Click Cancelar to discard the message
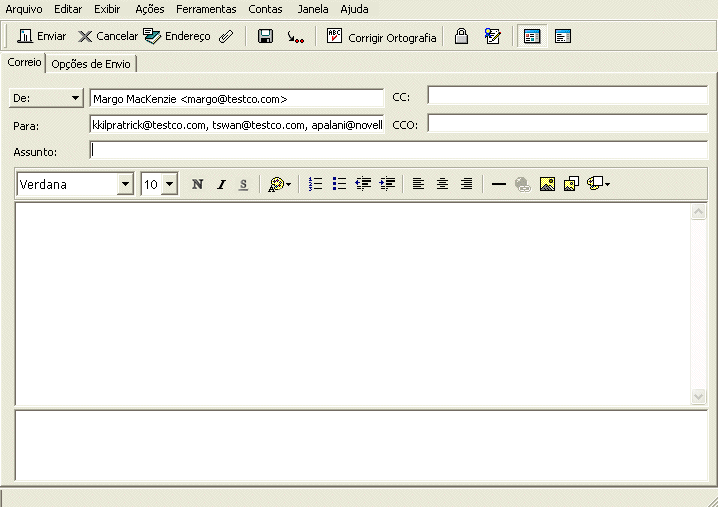This screenshot has width=718, height=507. point(108,36)
